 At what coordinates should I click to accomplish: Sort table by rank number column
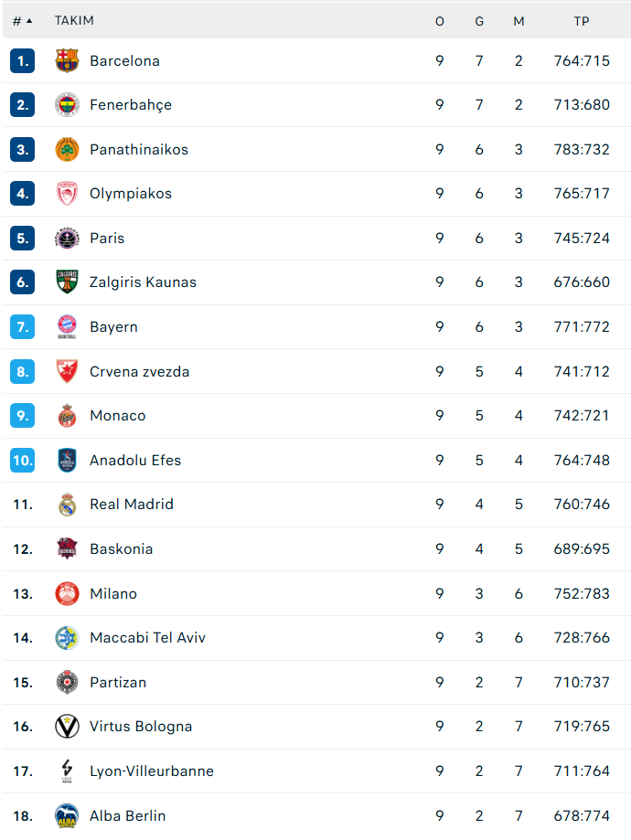tap(23, 21)
